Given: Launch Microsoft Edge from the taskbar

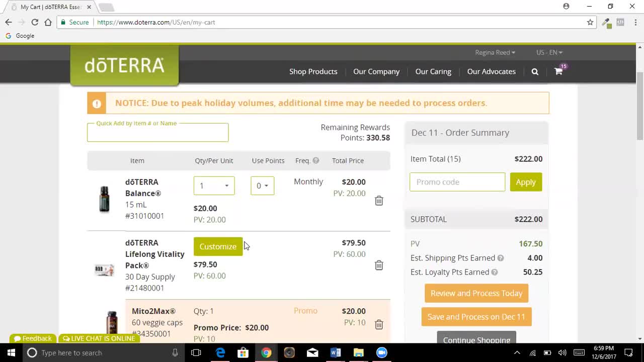Looking at the screenshot, I should 220,352.
